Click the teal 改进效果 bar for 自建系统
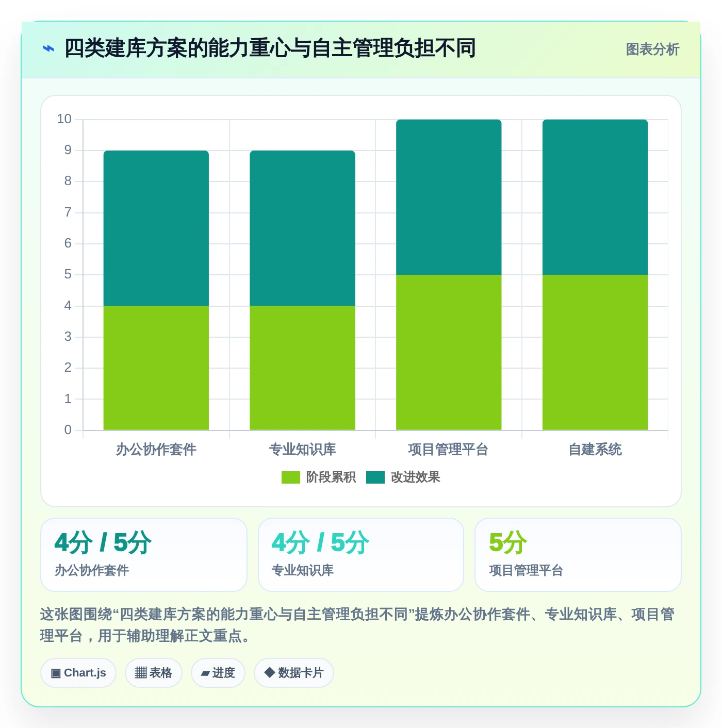 pyautogui.click(x=595, y=197)
